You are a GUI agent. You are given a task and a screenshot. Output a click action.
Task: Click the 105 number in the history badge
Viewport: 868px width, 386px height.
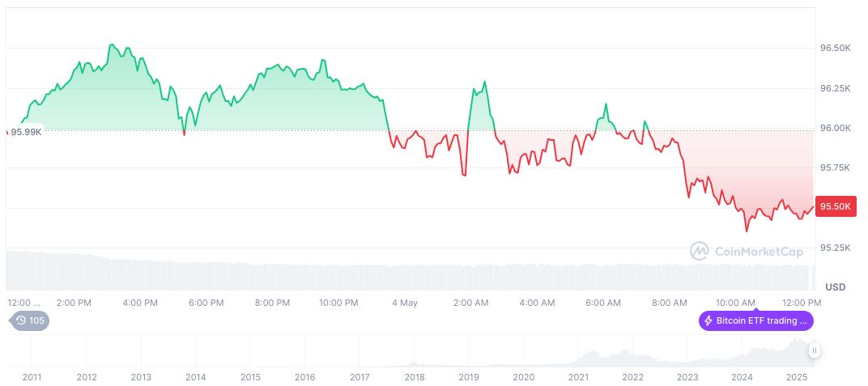(x=36, y=320)
